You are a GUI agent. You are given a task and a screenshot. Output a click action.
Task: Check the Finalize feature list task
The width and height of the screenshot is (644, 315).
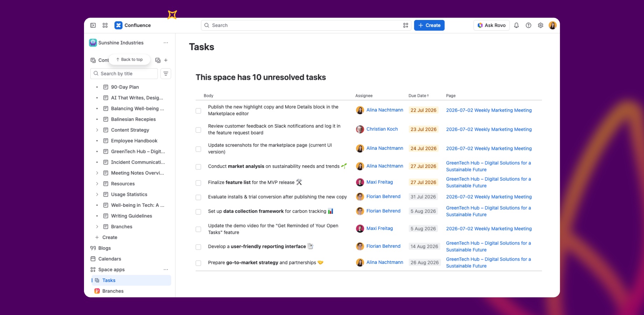tap(198, 183)
